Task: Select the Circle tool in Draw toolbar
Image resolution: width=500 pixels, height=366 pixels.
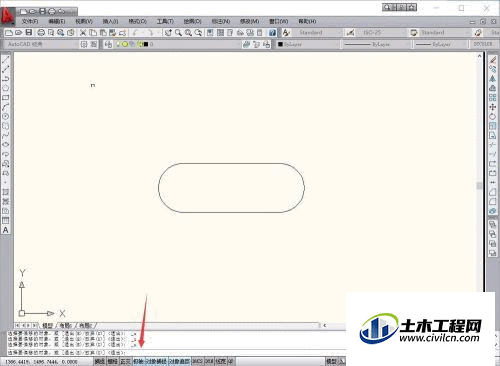Action: click(6, 116)
